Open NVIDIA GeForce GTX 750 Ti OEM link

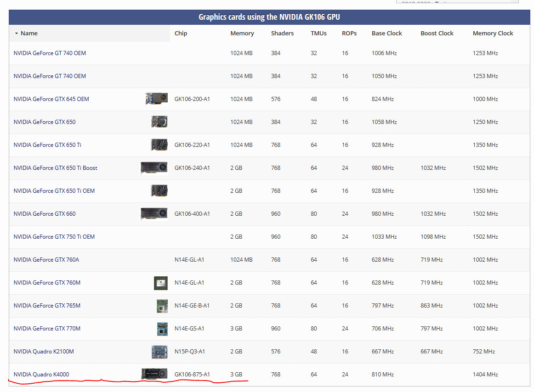pyautogui.click(x=54, y=237)
